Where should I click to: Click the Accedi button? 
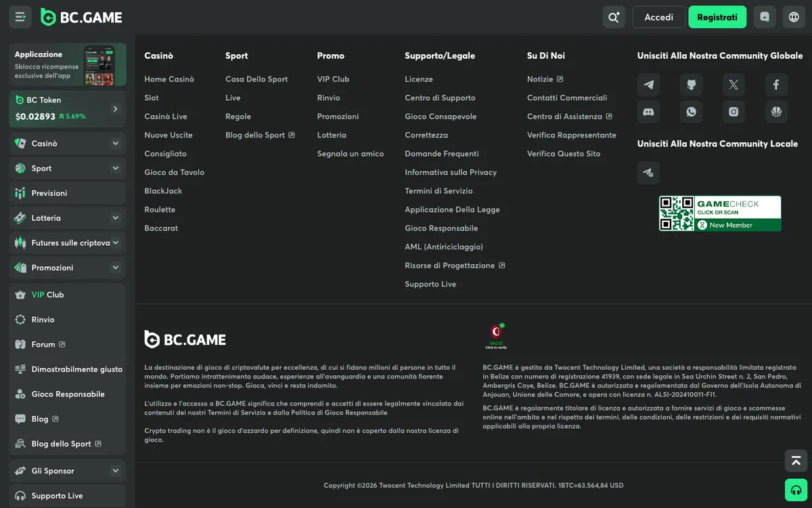(658, 17)
